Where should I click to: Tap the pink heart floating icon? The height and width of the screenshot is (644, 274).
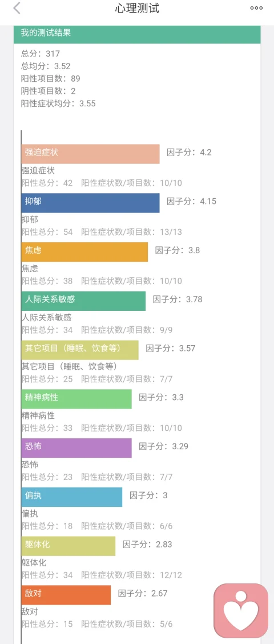click(241, 610)
